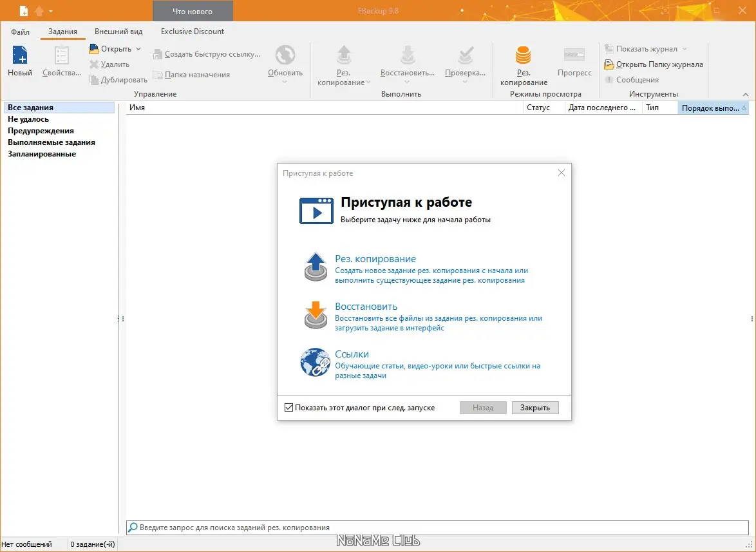This screenshot has height=552, width=756.
Task: Click the Обновить refresh globe icon
Action: pyautogui.click(x=285, y=55)
